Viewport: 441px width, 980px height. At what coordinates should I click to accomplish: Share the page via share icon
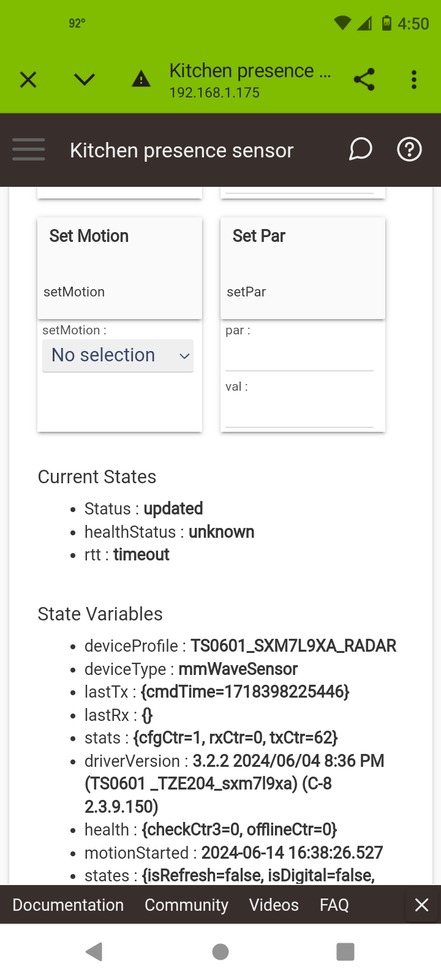pyautogui.click(x=364, y=80)
